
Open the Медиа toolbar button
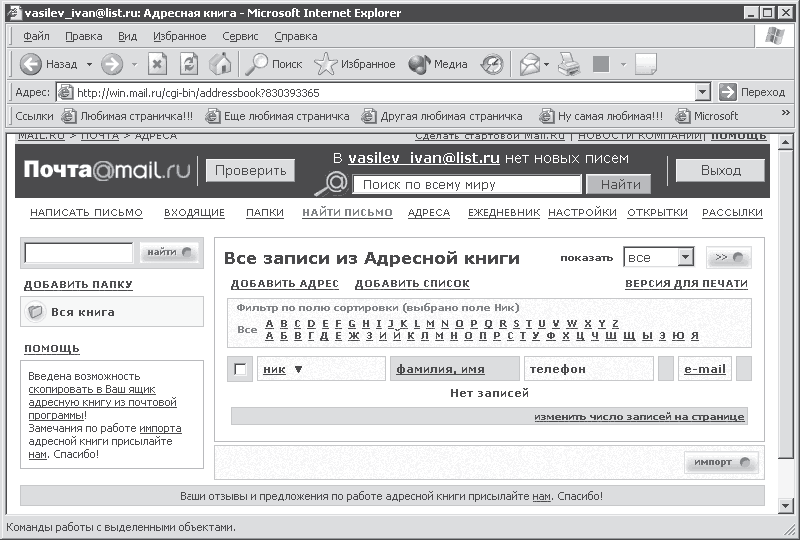[x=438, y=64]
